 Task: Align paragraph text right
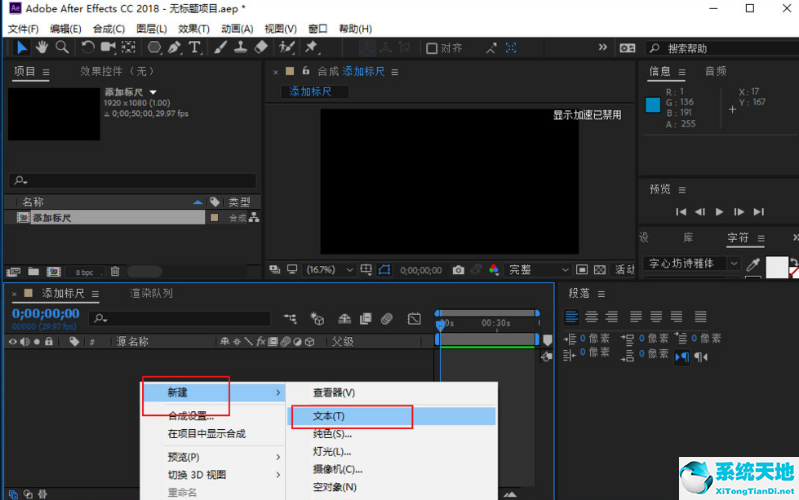(x=611, y=317)
